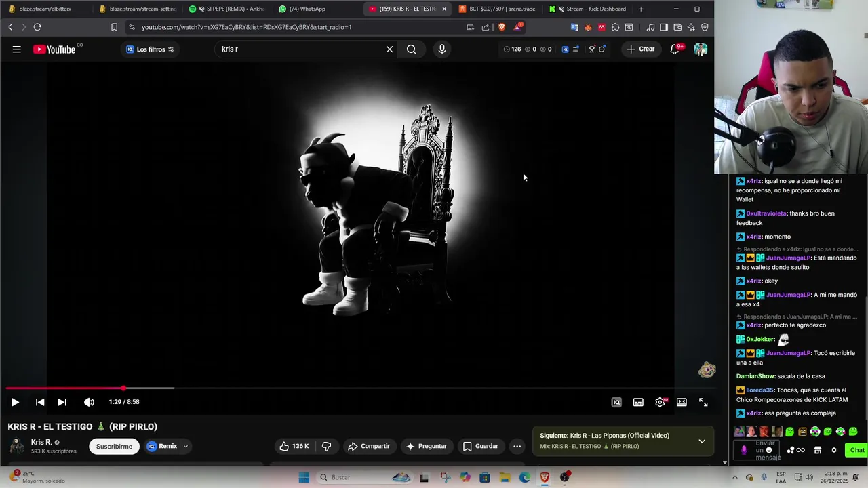
Task: Share this page from address bar
Action: [486, 27]
